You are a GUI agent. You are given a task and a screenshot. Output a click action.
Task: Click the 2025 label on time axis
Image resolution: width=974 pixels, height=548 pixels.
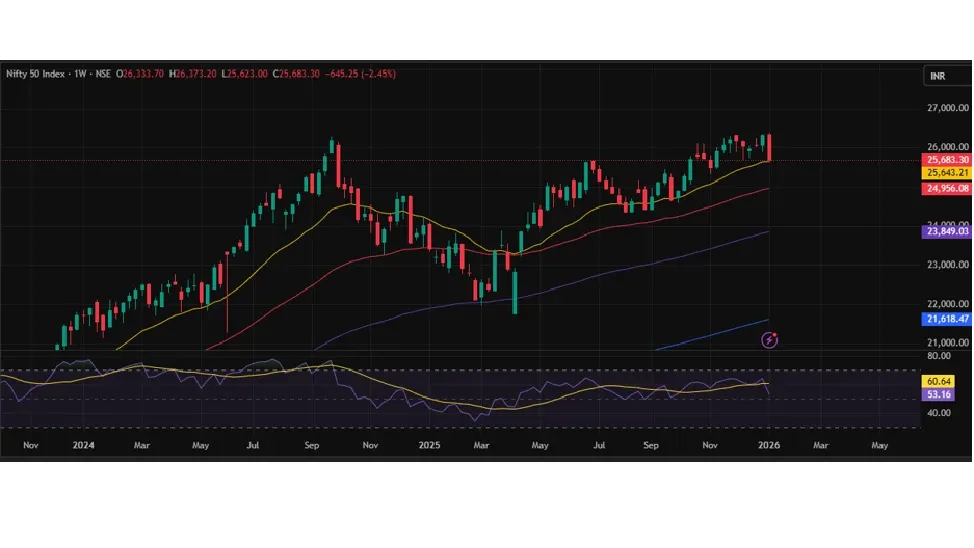pos(429,445)
